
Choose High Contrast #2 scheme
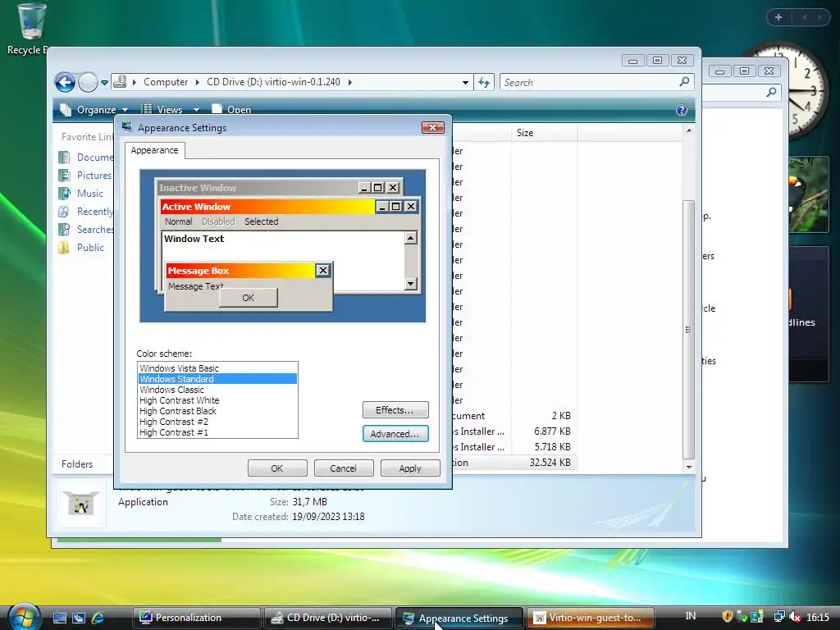(x=217, y=422)
